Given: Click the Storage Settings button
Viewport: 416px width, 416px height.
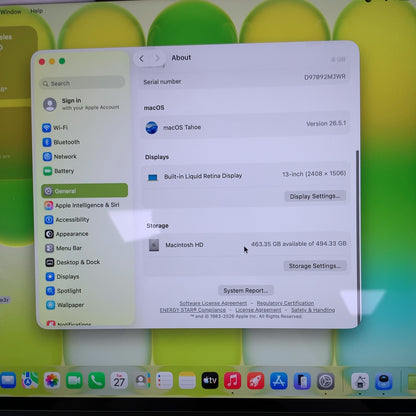Looking at the screenshot, I should (x=315, y=266).
